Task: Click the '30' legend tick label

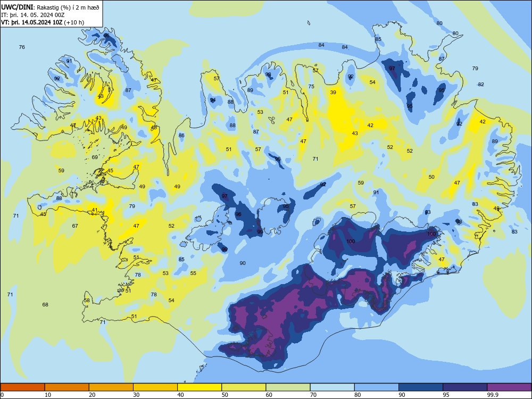Action: [x=136, y=395]
